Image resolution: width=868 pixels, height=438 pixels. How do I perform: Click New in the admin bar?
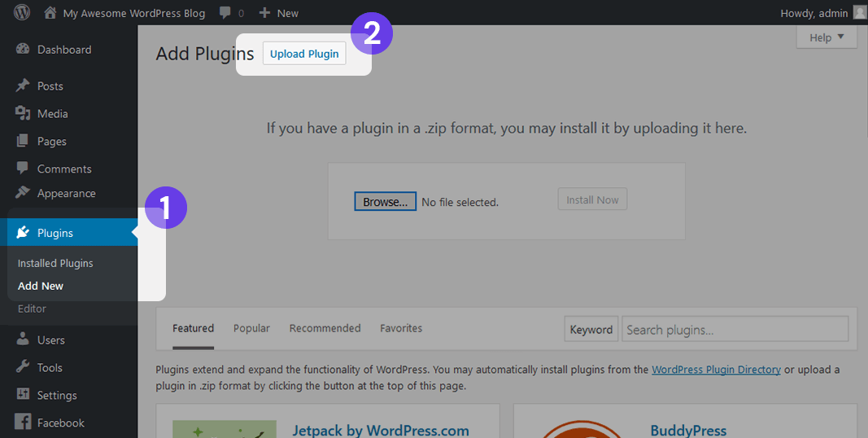288,13
